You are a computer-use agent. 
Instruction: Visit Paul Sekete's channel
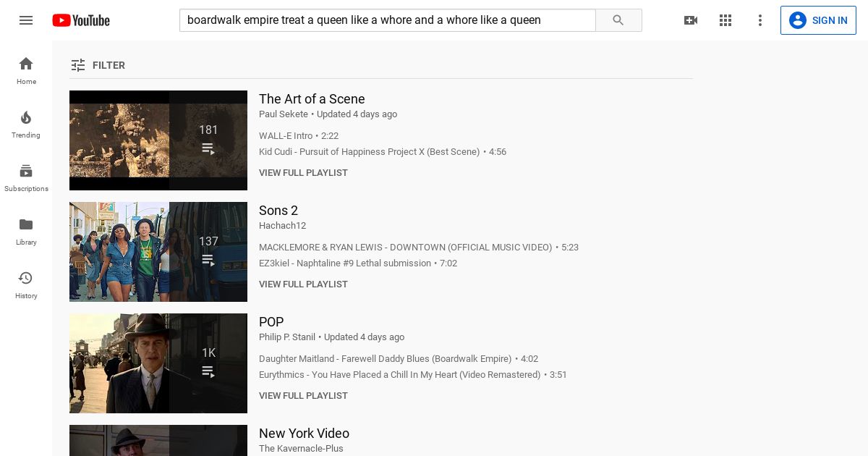point(284,114)
